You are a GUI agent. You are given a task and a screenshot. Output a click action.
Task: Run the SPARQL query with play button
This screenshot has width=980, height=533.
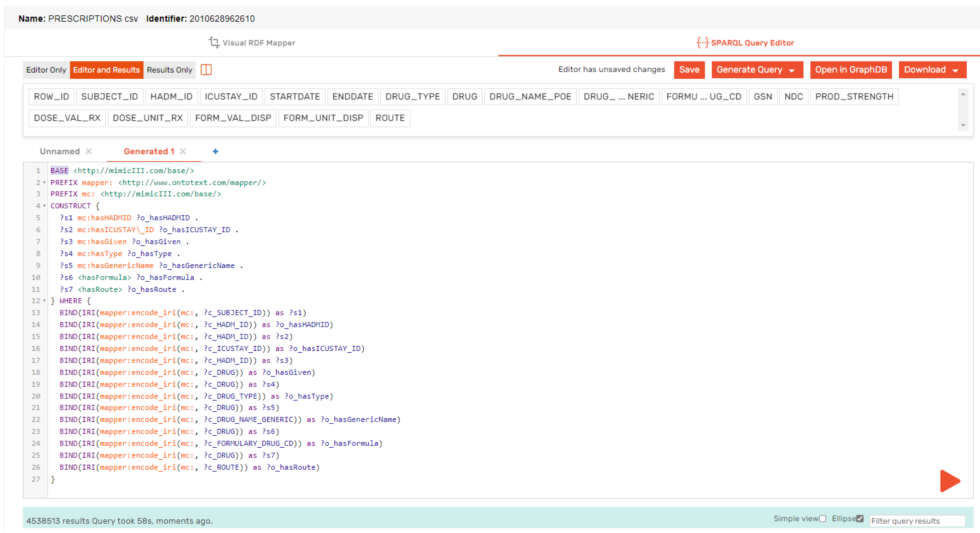click(x=949, y=481)
